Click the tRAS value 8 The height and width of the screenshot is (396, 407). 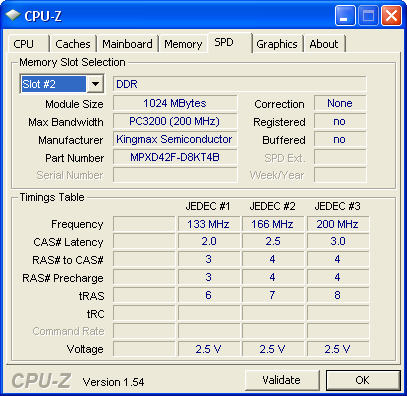(338, 295)
